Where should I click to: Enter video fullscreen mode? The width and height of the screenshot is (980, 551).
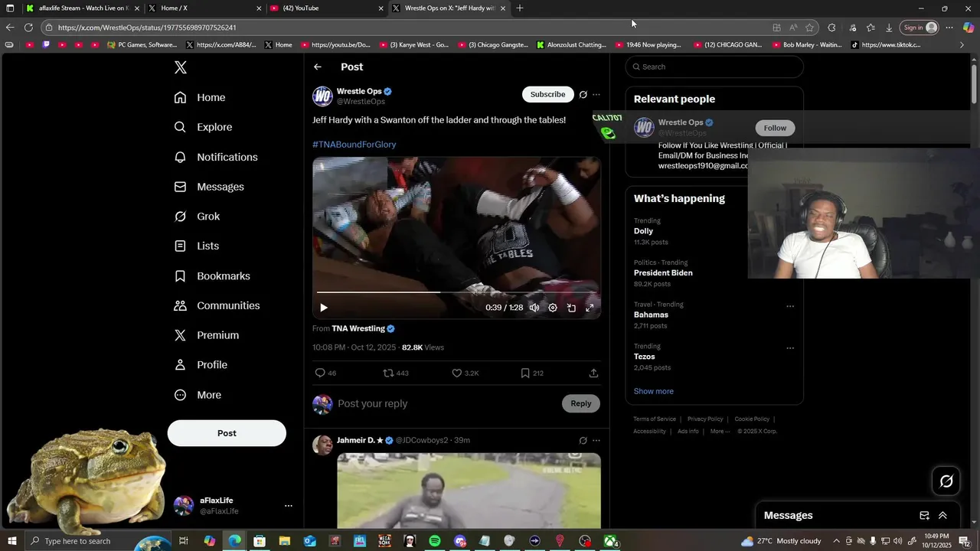[590, 308]
